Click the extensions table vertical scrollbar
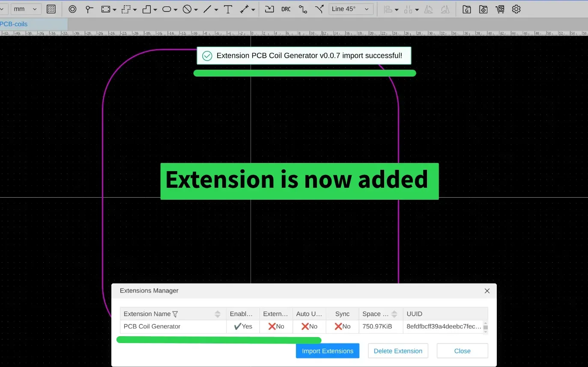 pyautogui.click(x=486, y=327)
